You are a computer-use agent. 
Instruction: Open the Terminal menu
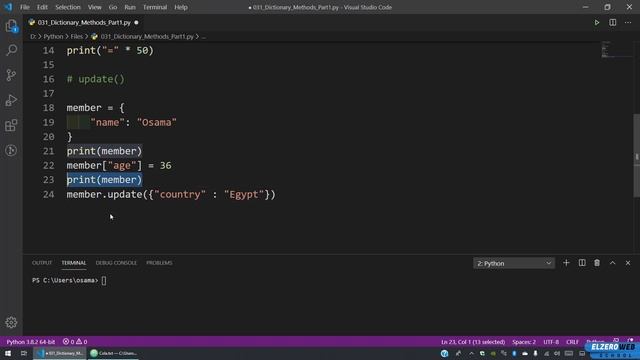[155, 7]
